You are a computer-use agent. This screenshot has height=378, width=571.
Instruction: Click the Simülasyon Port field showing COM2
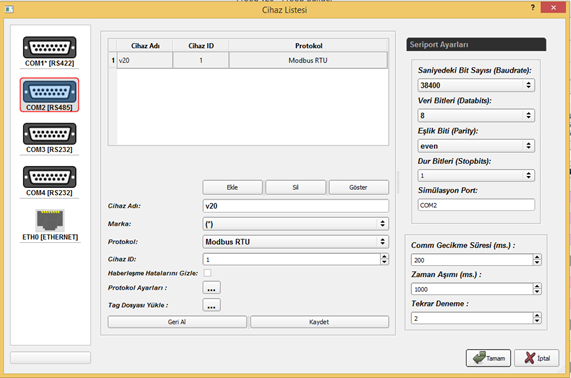coord(476,205)
